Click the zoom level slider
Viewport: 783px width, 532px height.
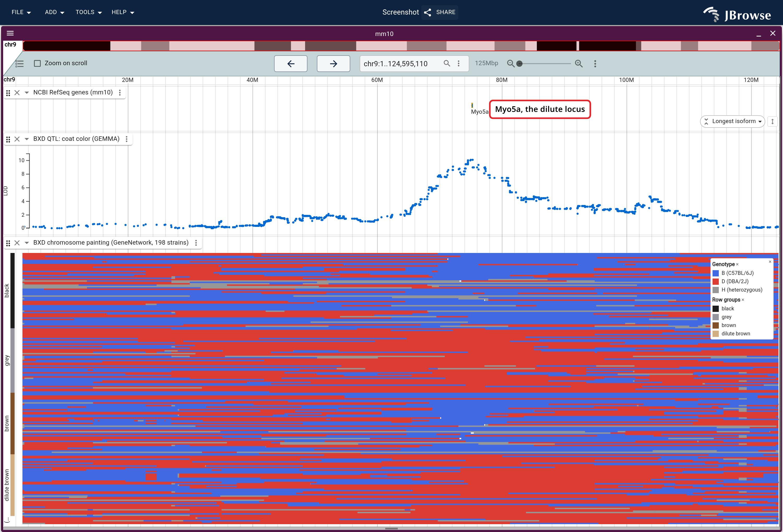545,64
